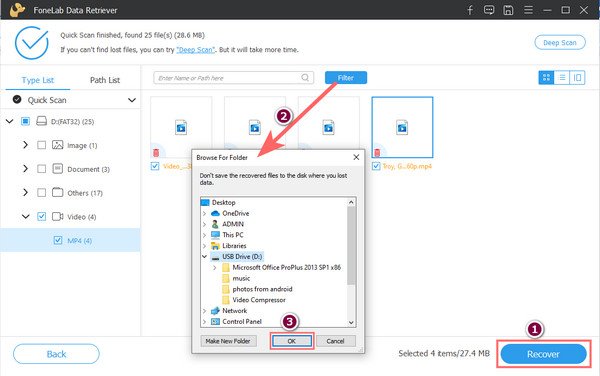Select This PC icon in folder tree

coord(215,234)
